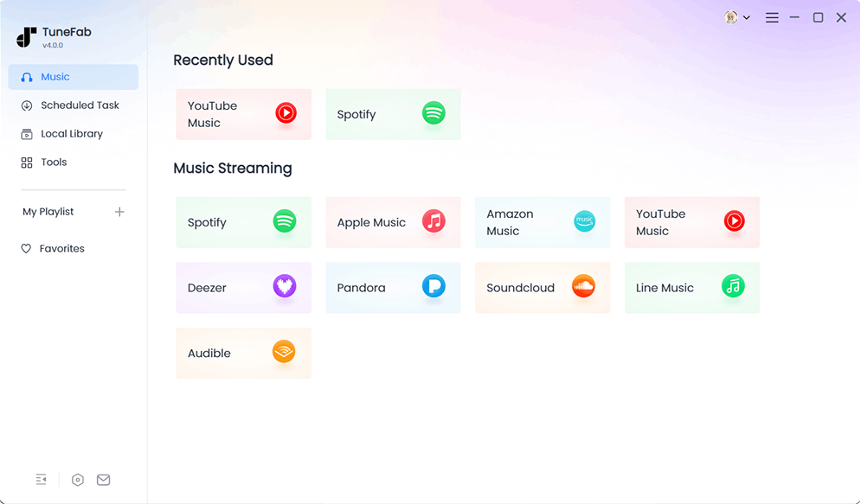Open YouTube Music from Recently Used
The height and width of the screenshot is (504, 861).
point(243,113)
